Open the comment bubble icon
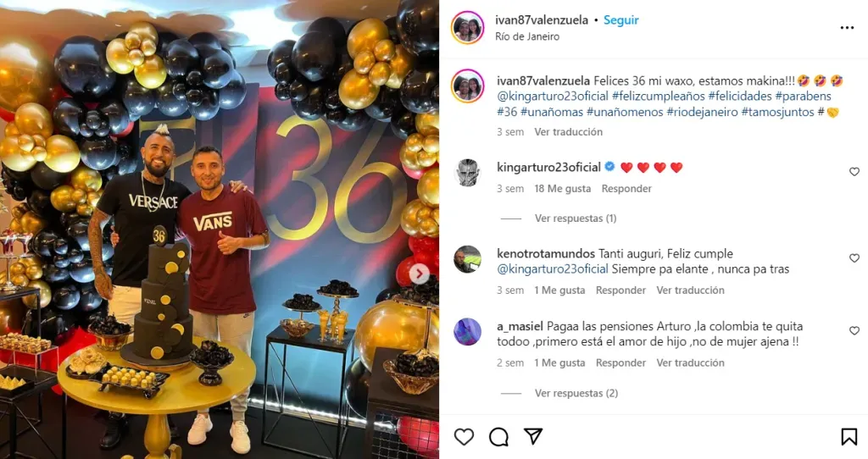Screen dimensions: 868x459 pyautogui.click(x=498, y=437)
